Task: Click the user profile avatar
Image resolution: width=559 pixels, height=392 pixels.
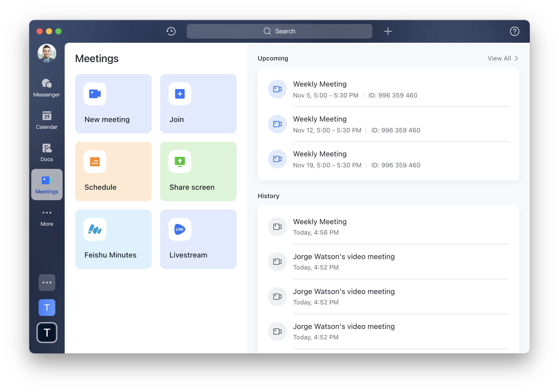Action: click(x=47, y=53)
